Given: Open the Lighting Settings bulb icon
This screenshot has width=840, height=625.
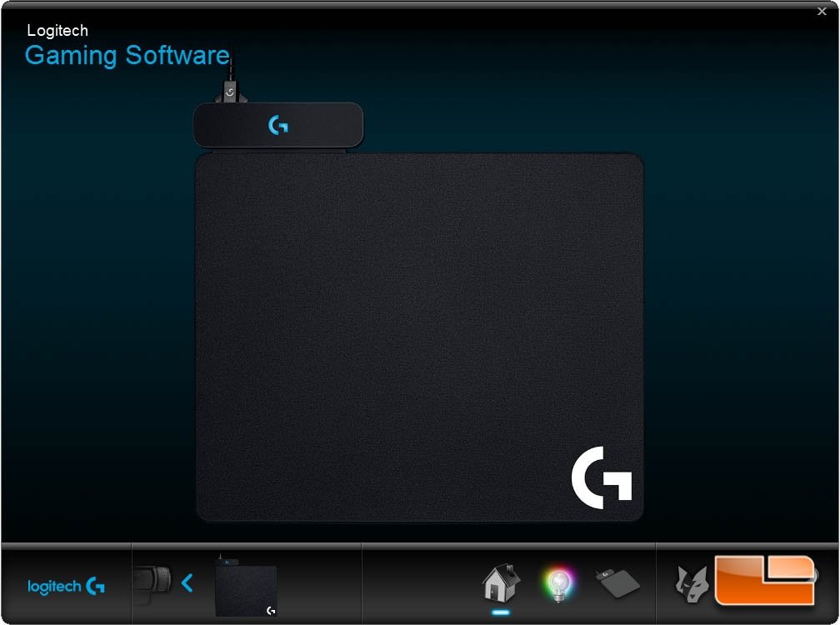Looking at the screenshot, I should pyautogui.click(x=558, y=584).
